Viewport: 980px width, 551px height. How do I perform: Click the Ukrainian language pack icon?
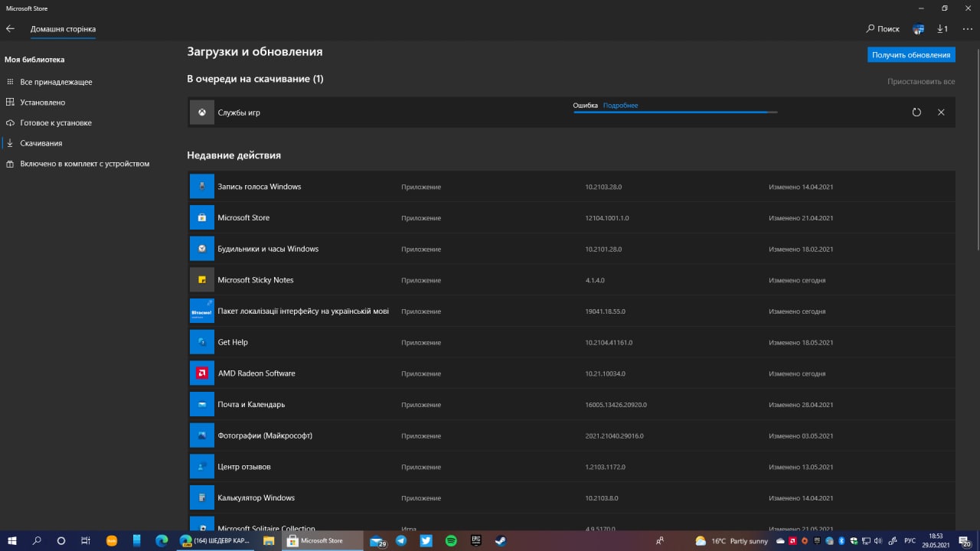(201, 311)
